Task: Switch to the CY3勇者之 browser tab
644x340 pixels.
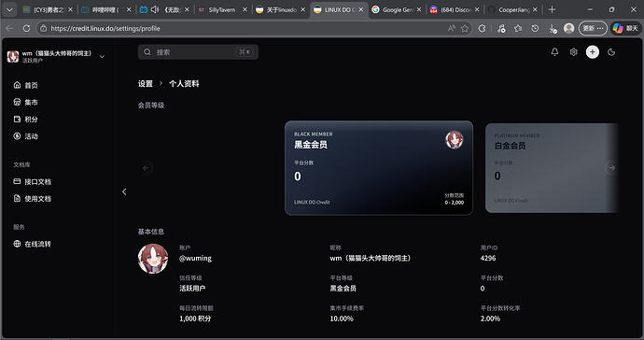Action: (x=48, y=10)
